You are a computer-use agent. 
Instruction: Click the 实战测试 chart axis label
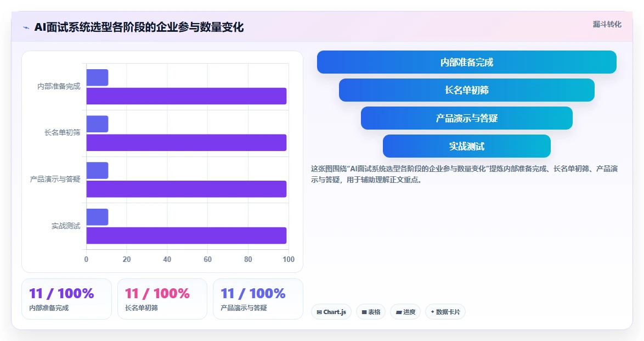66,226
